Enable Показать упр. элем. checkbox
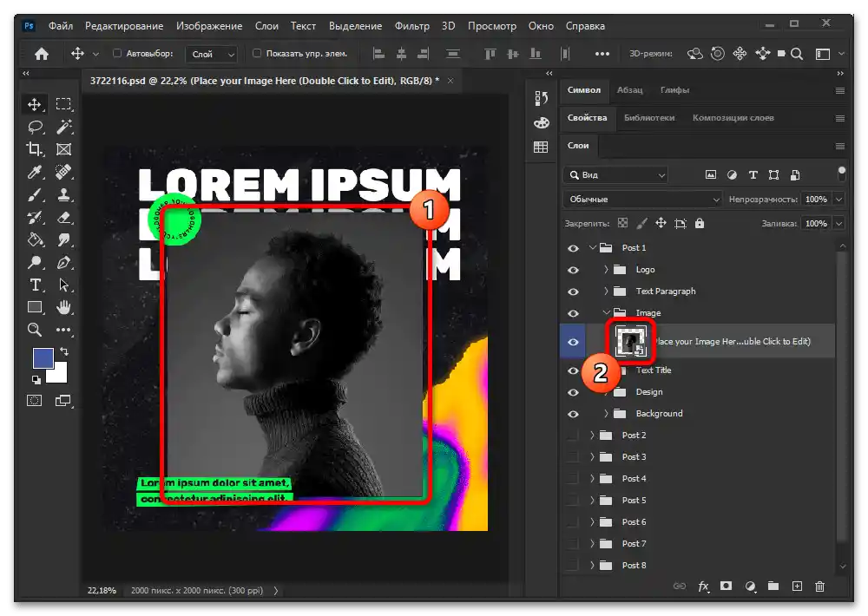This screenshot has width=868, height=616. 257,54
